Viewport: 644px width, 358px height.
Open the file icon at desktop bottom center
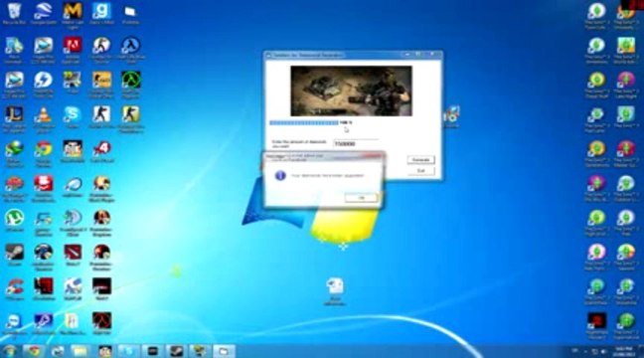(335, 286)
